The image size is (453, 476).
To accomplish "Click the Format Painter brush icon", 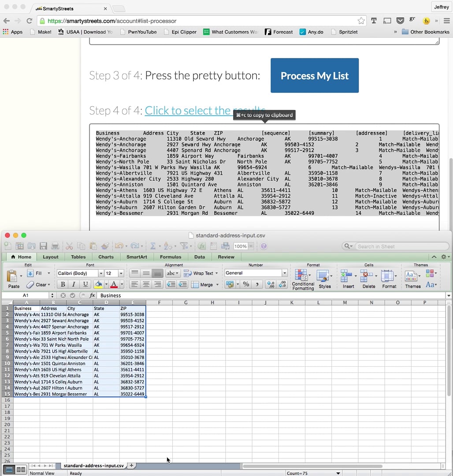I will (x=105, y=246).
